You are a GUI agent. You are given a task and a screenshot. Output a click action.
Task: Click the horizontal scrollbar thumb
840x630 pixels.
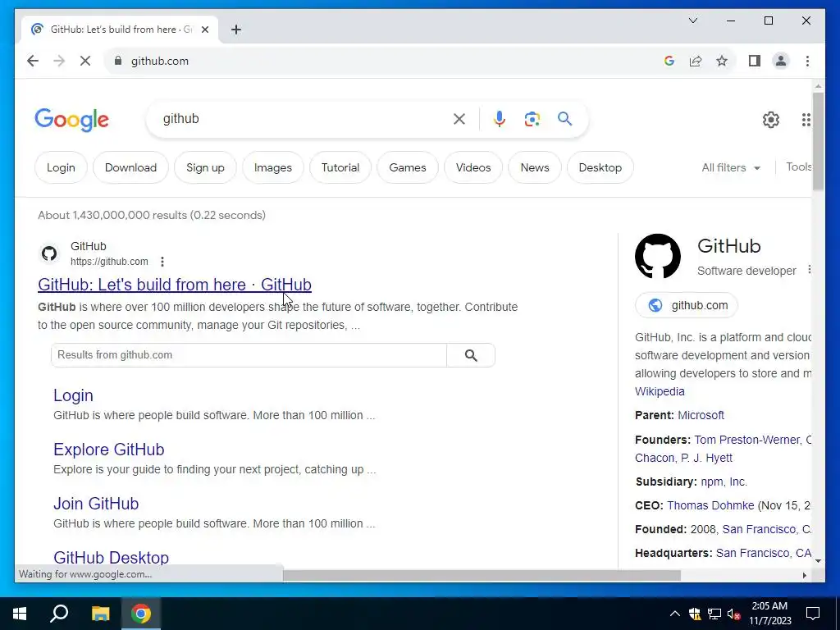click(482, 575)
